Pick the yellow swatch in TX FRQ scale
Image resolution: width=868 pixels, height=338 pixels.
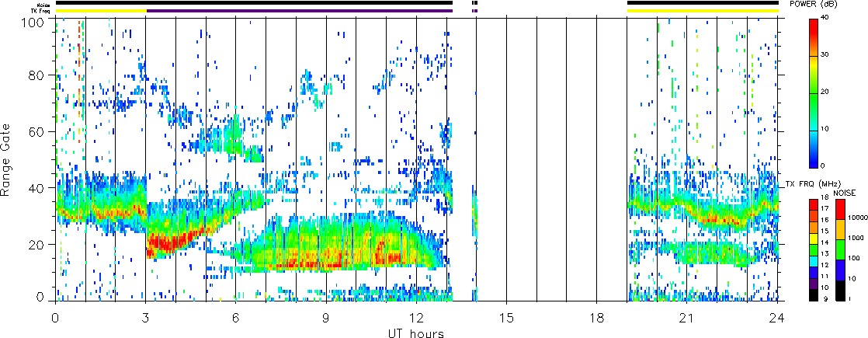[814, 239]
